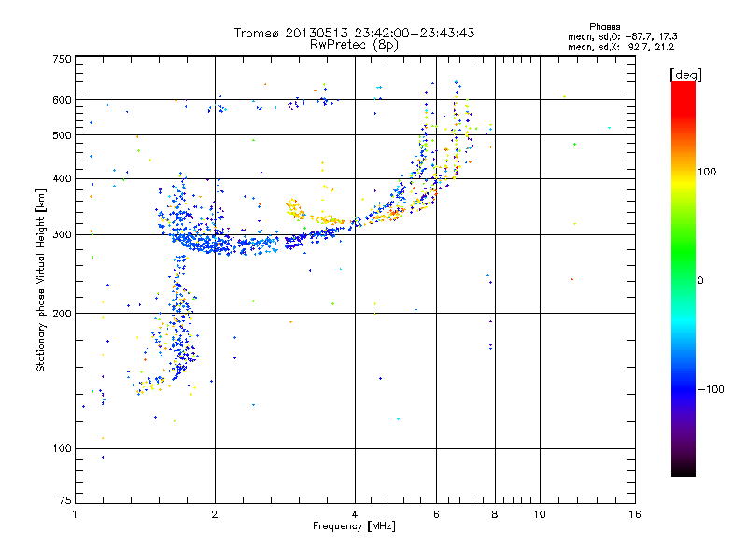Click the y-axis tick label 300
Image resolution: width=747 pixels, height=560 pixels.
click(x=62, y=234)
